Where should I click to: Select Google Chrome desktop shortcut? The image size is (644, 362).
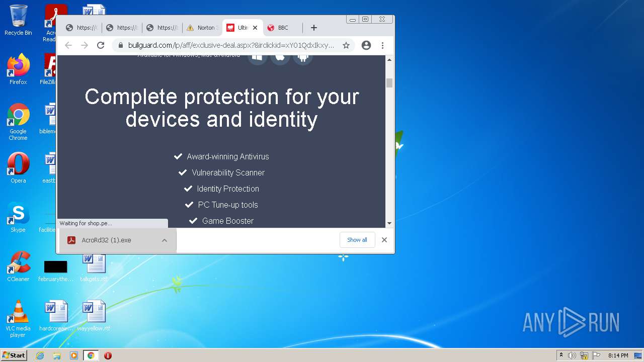click(18, 122)
